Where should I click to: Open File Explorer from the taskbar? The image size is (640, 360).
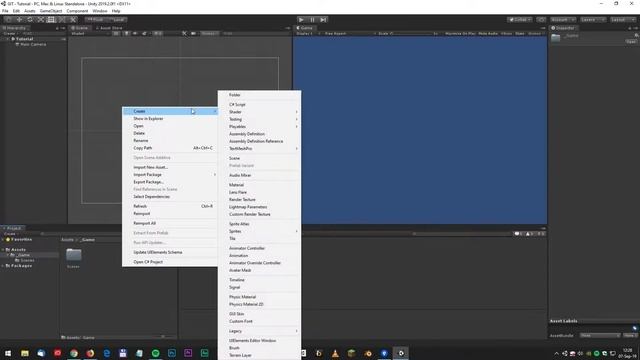pyautogui.click(x=24, y=353)
